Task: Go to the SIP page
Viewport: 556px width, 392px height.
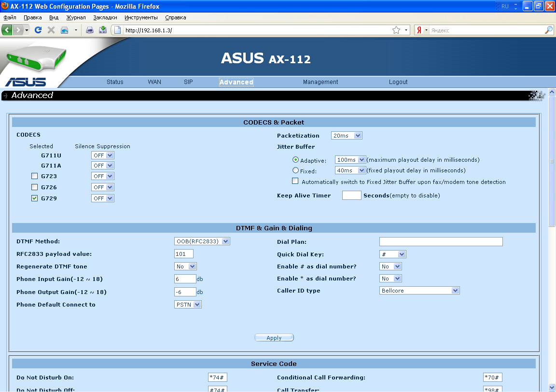Action: pyautogui.click(x=188, y=82)
